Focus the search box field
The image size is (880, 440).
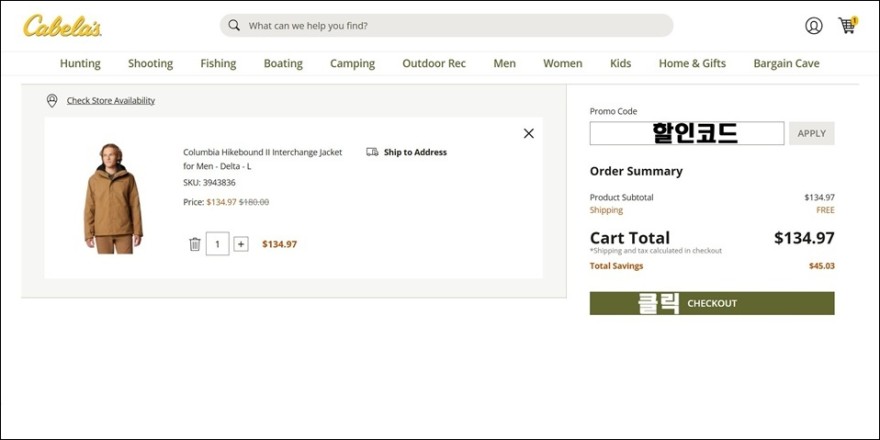click(x=446, y=26)
